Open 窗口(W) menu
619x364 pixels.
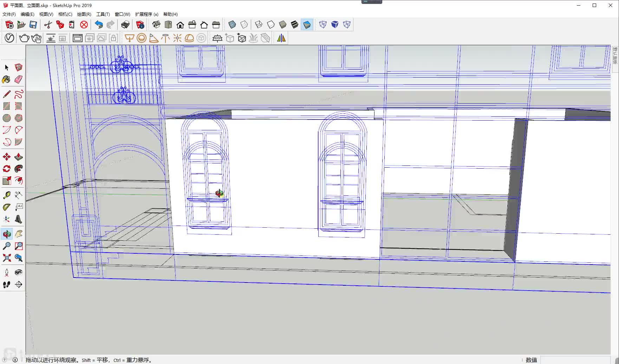pos(122,14)
